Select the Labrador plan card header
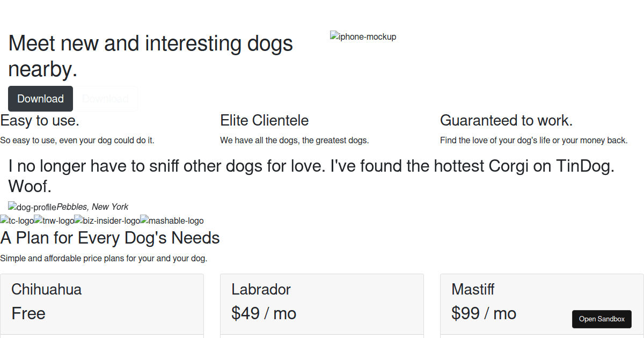Viewport: 644px width, 338px height. tap(321, 304)
